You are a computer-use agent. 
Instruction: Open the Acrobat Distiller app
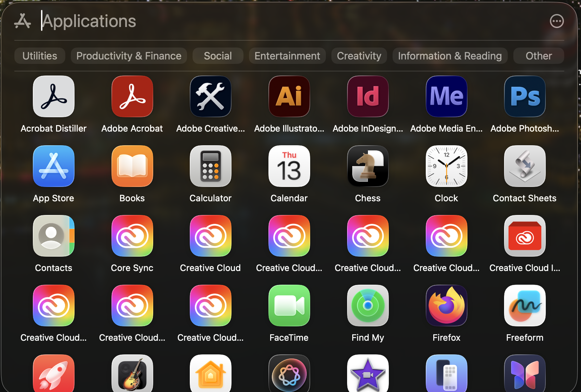[54, 96]
